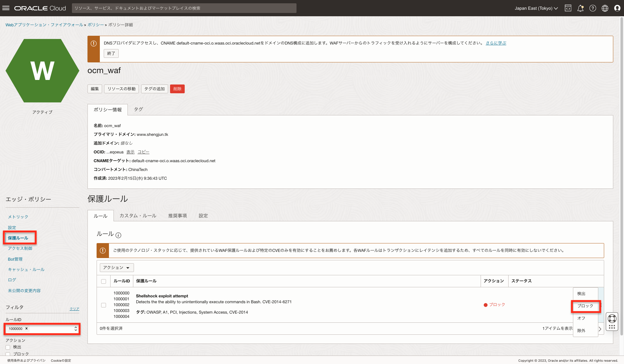Copy the OCID with コピー link
624x364 pixels.
(143, 152)
